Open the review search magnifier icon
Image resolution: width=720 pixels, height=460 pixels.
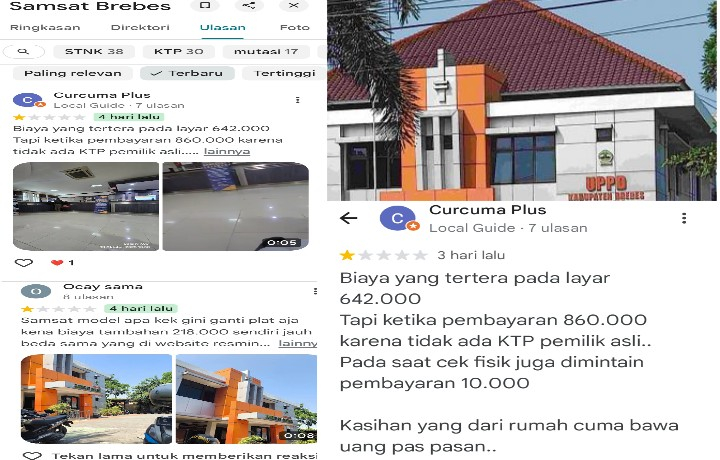coord(23,51)
